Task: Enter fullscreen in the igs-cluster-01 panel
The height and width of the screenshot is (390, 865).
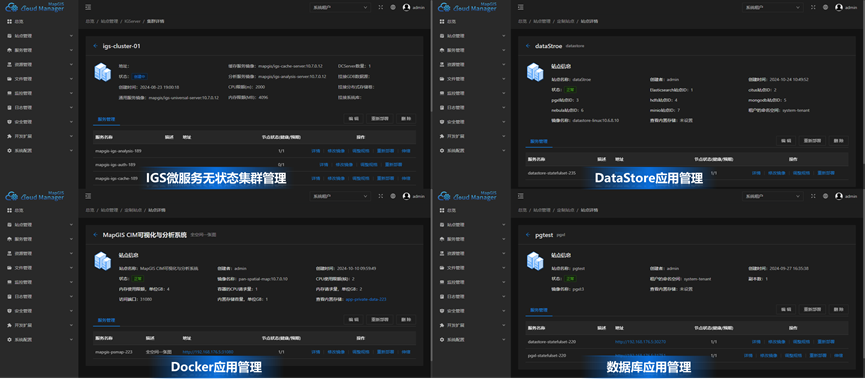Action: point(381,7)
